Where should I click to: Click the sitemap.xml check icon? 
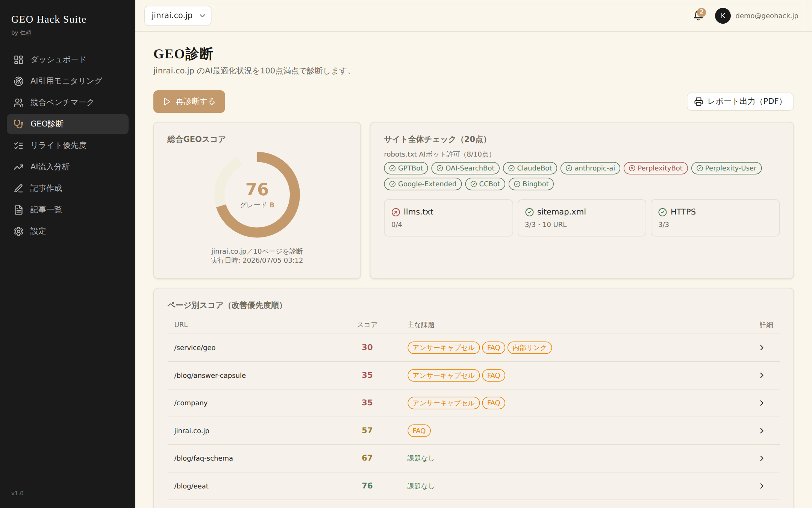pyautogui.click(x=529, y=212)
